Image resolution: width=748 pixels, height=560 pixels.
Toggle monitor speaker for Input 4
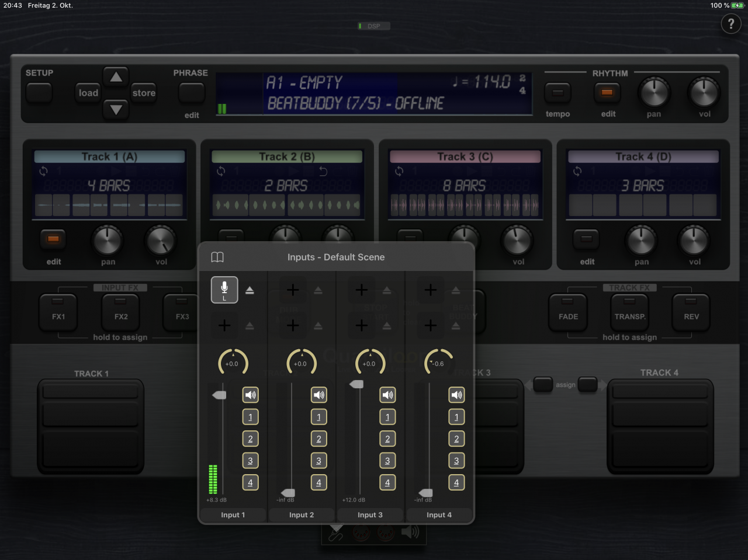pyautogui.click(x=456, y=395)
